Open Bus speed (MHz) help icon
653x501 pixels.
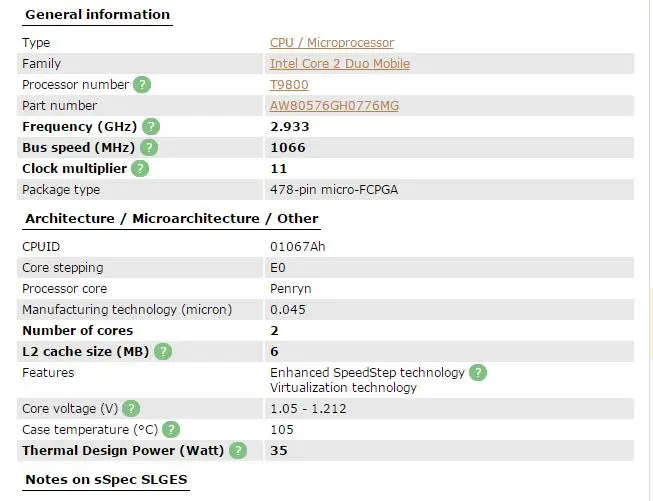pos(149,147)
